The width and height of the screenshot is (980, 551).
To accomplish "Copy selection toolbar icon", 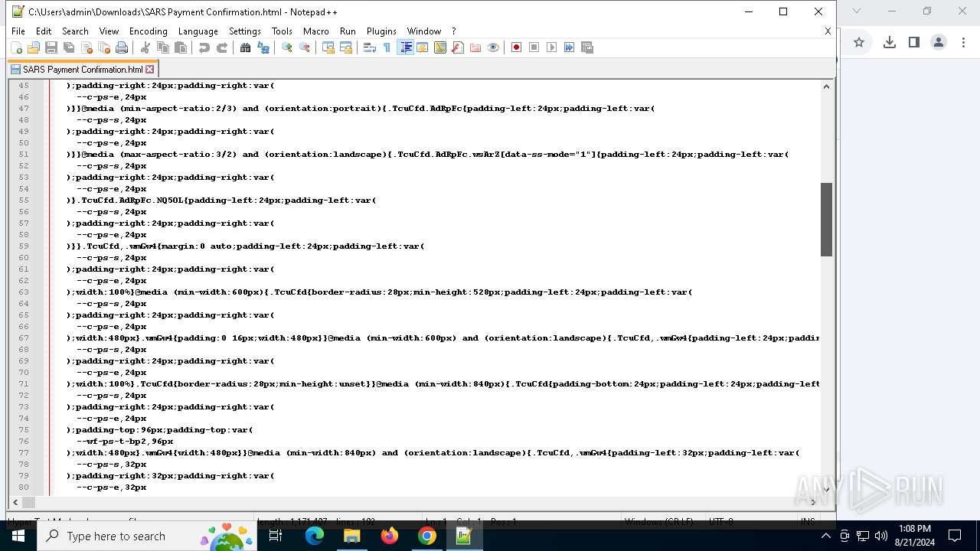I will click(x=163, y=47).
